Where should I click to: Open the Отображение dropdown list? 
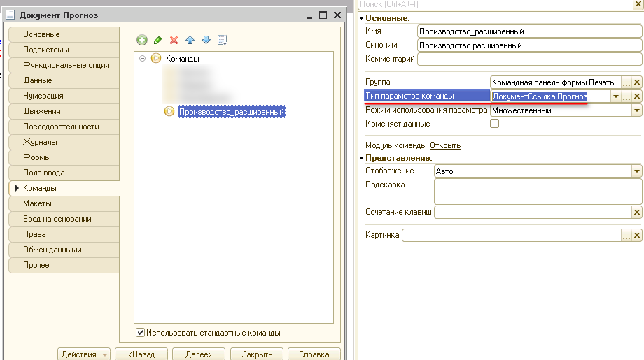[637, 171]
